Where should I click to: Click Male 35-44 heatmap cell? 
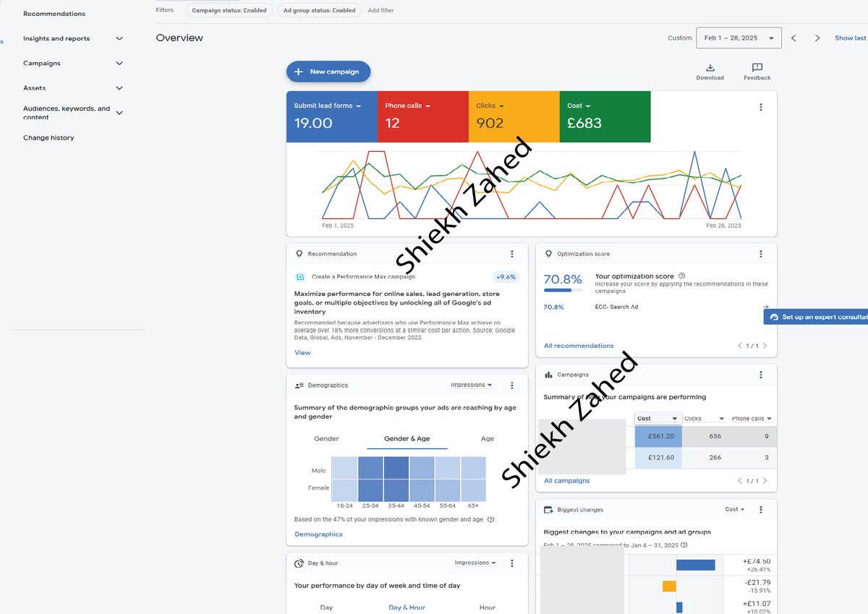click(x=396, y=468)
